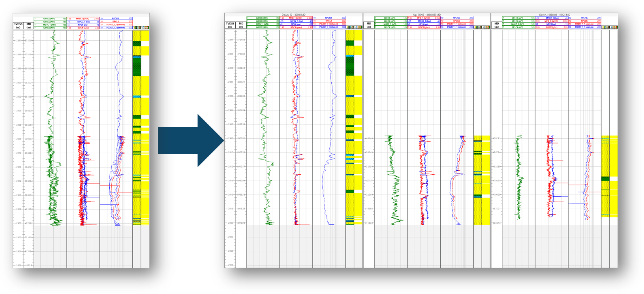The image size is (644, 294).
Task: Click the FLUID track header in the left-hand plot
Action: (145, 28)
